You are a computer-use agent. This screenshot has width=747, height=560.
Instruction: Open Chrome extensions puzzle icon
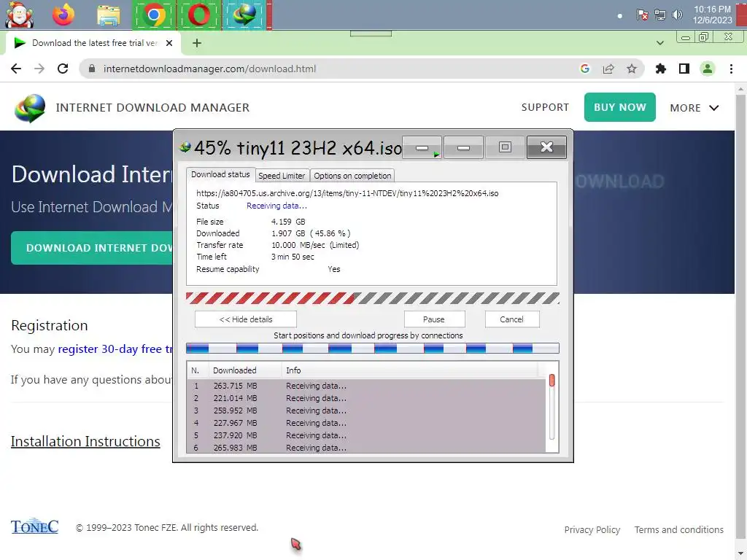[661, 69]
